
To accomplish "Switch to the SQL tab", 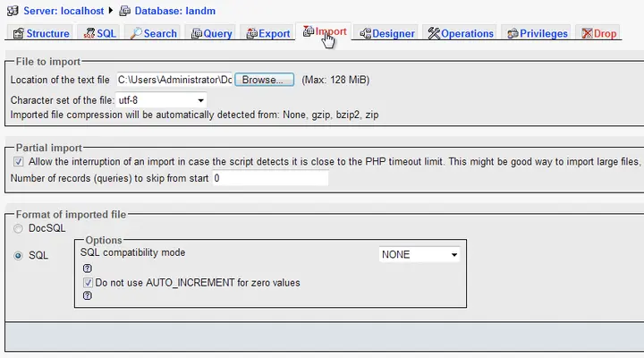I will 100,33.
